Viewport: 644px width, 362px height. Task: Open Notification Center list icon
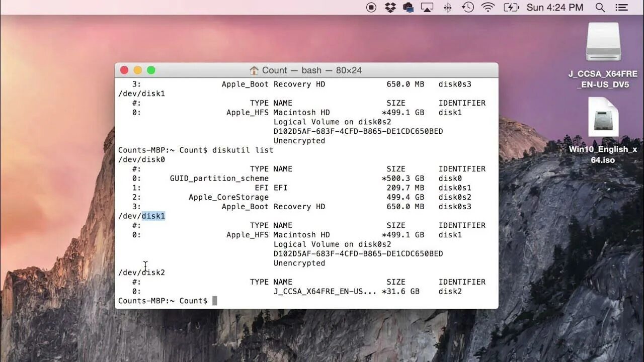[x=622, y=7]
